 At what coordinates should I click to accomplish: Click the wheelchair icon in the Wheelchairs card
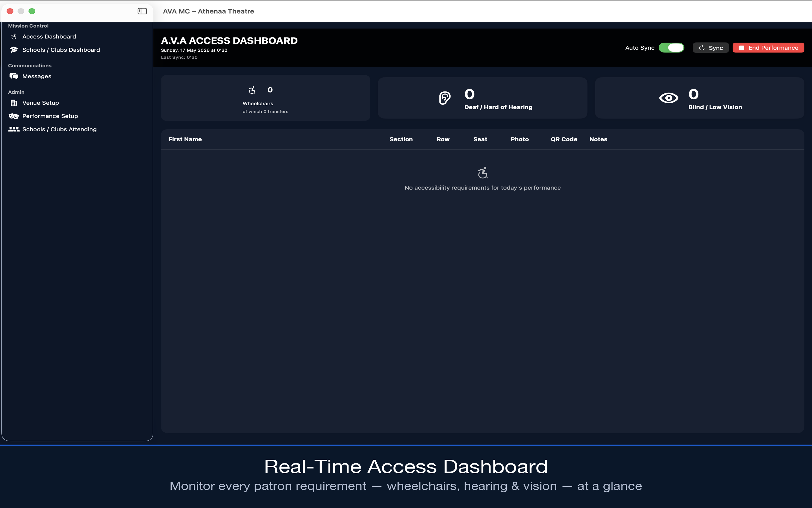pos(252,90)
